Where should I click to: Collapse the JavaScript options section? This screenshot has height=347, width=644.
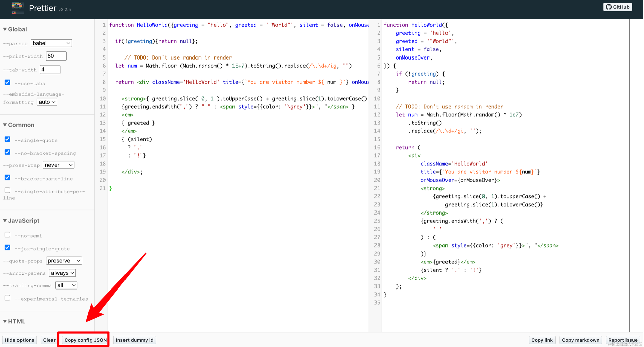coord(21,221)
